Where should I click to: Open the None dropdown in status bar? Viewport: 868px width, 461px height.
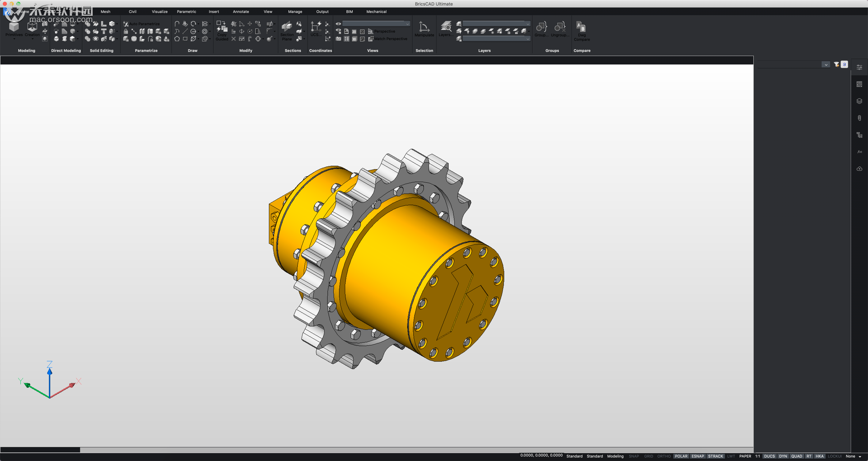point(854,456)
